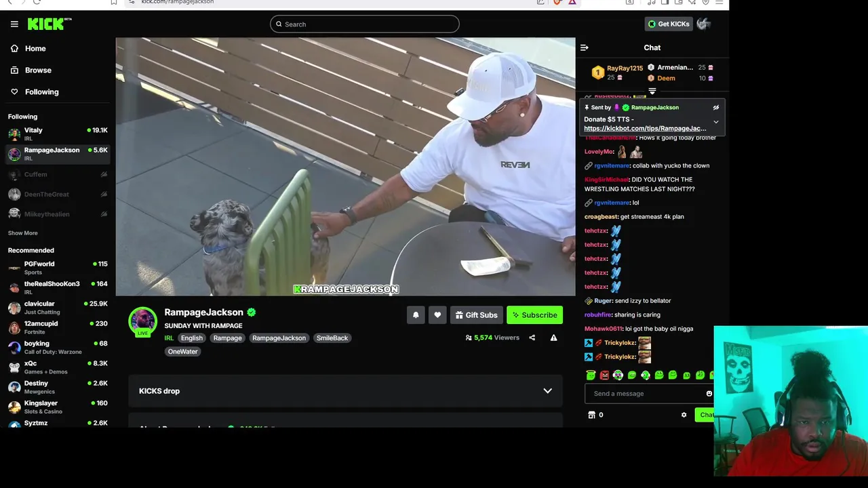Viewport: 868px width, 488px height.
Task: Toggle the notification bell for channel
Action: pyautogui.click(x=416, y=314)
